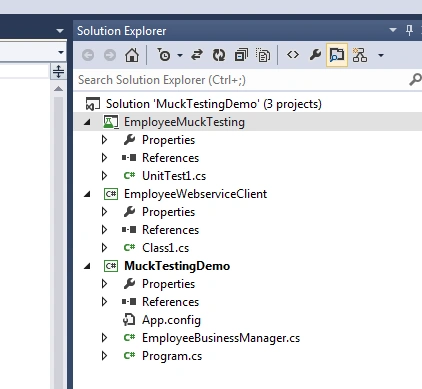422x389 pixels.
Task: Click the Home icon in Solution Explorer toolbar
Action: point(132,55)
